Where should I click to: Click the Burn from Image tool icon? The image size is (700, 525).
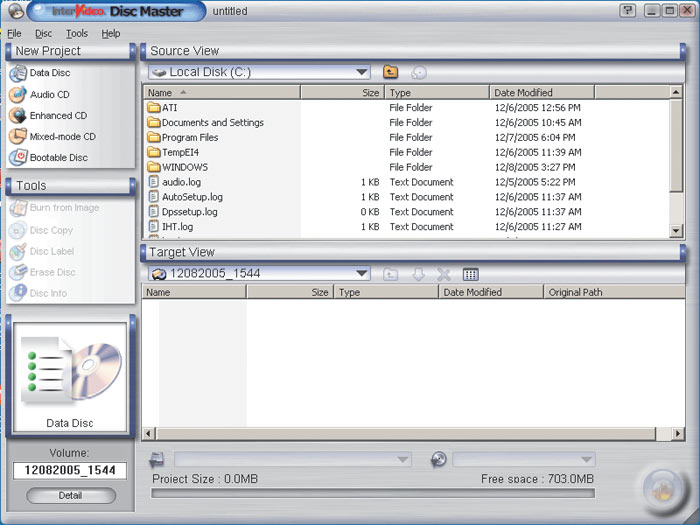click(18, 208)
